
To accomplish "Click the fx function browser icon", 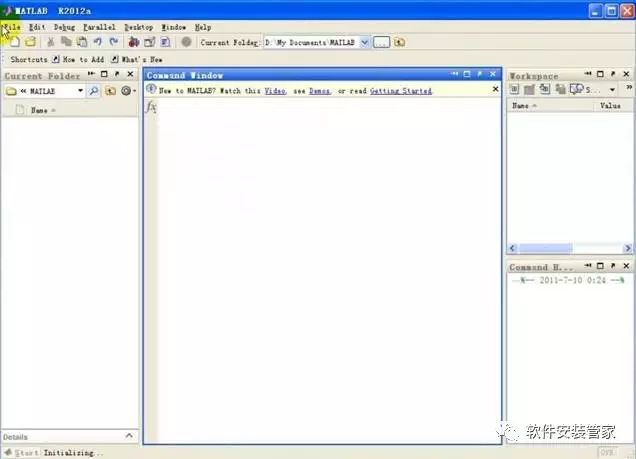I will click(x=152, y=107).
